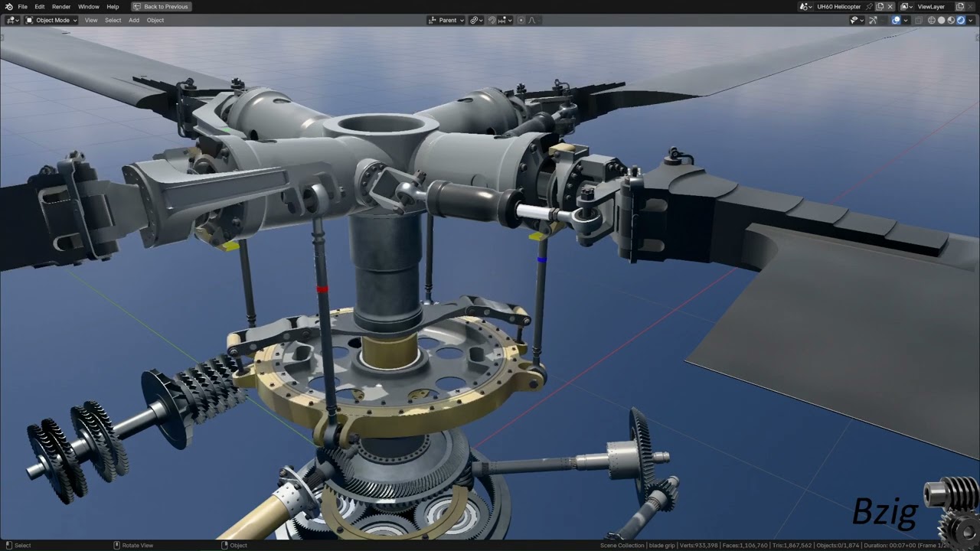This screenshot has width=980, height=551.
Task: Open the Render menu
Action: coord(61,6)
